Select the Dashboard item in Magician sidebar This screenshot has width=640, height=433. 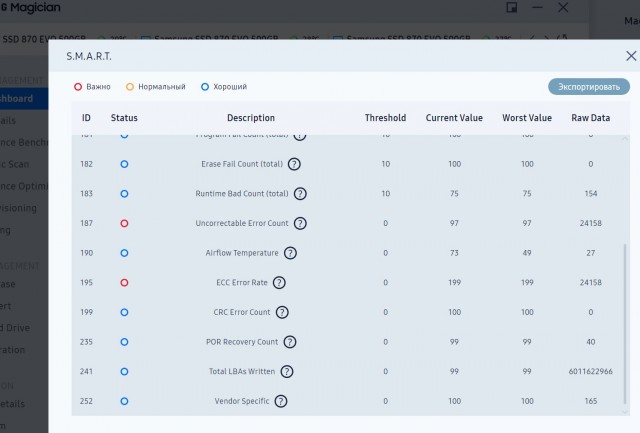[x=24, y=99]
